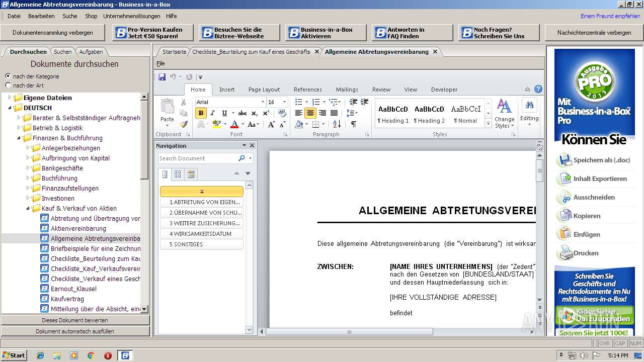
Task: Click the Numbering list icon
Action: tap(317, 102)
